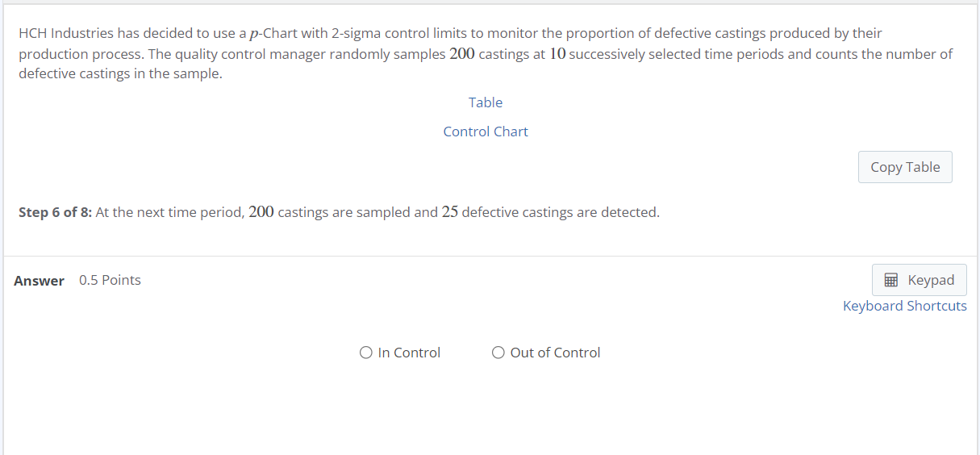The height and width of the screenshot is (455, 980).
Task: Open the Keypad button
Action: [920, 280]
